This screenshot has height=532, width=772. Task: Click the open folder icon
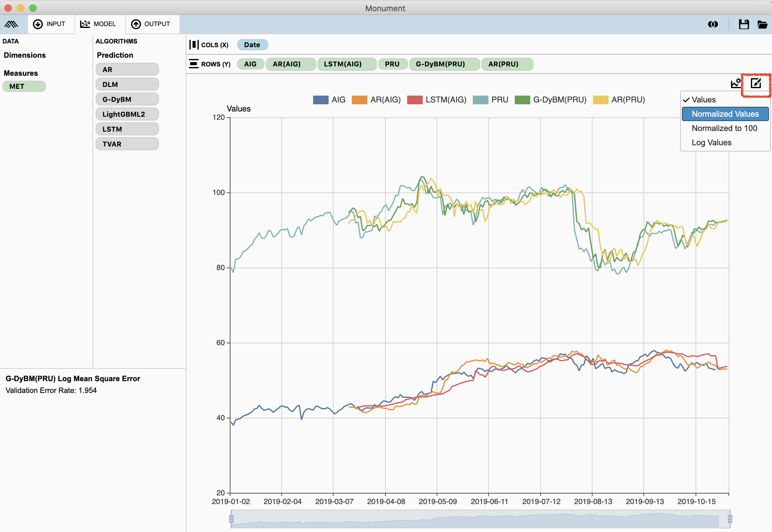click(762, 24)
